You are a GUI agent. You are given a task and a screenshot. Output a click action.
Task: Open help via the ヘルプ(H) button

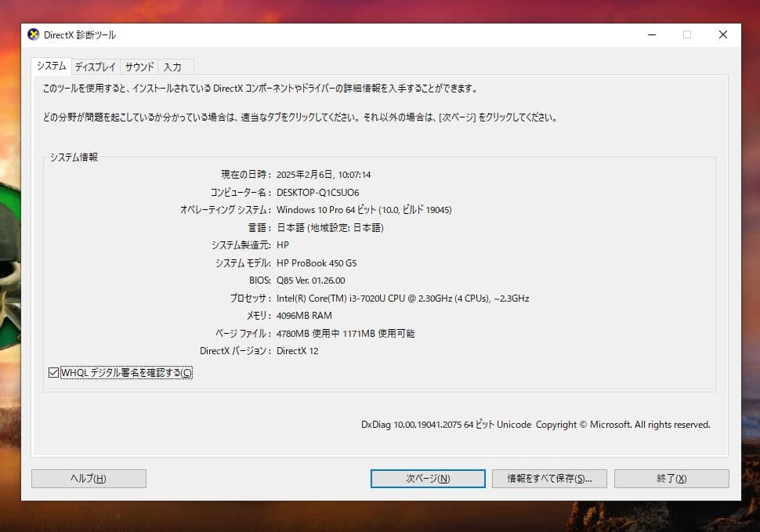(x=88, y=478)
